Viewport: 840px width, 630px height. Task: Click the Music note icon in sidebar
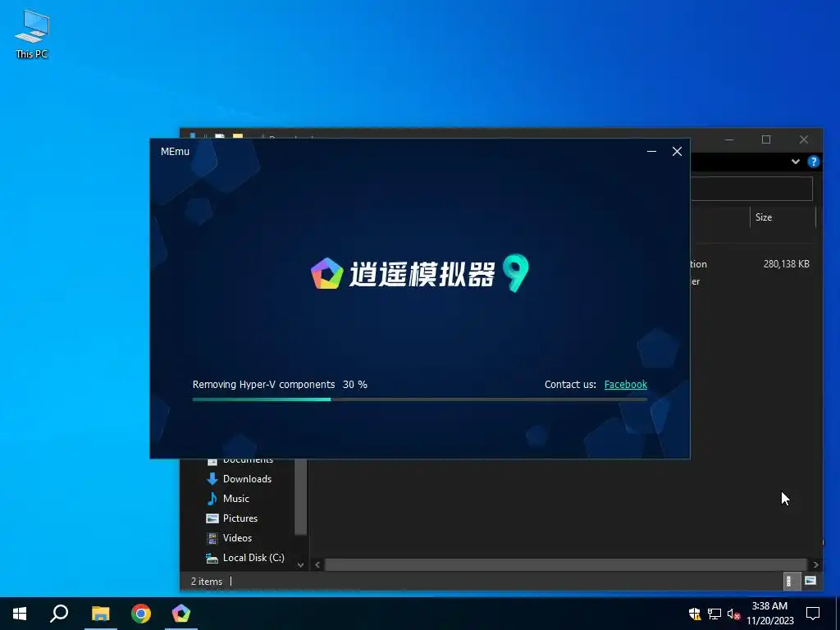(212, 499)
